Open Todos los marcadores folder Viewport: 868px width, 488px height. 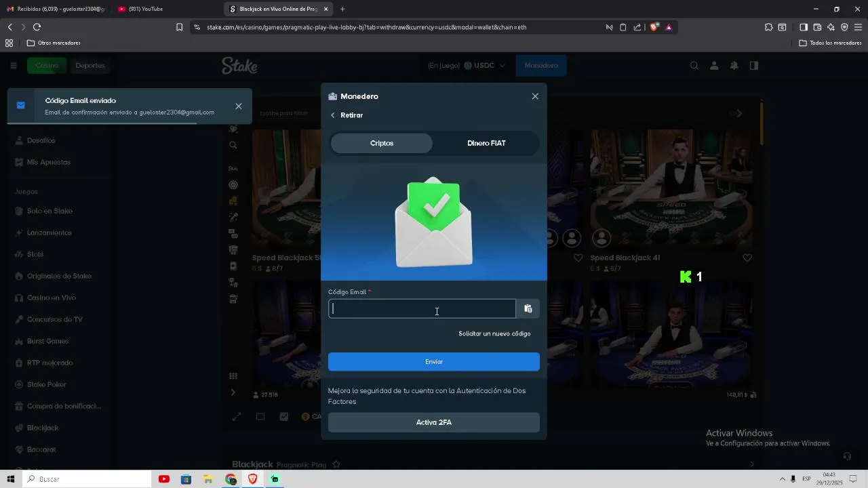tap(830, 43)
